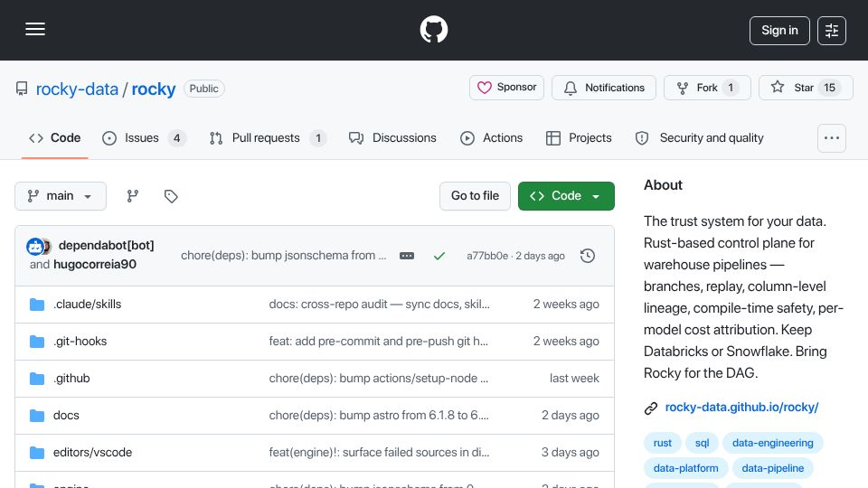
Task: Click star count 15
Action: (x=829, y=88)
